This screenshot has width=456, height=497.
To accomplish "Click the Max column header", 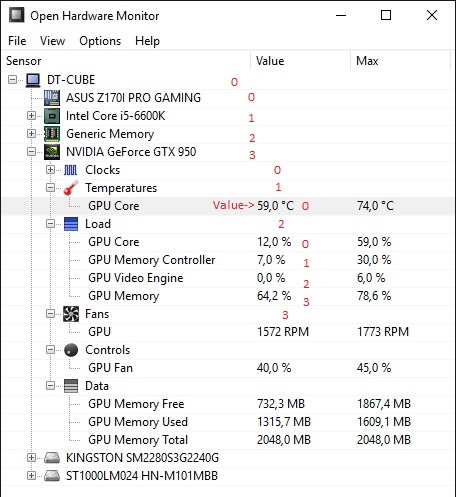I will [x=400, y=61].
